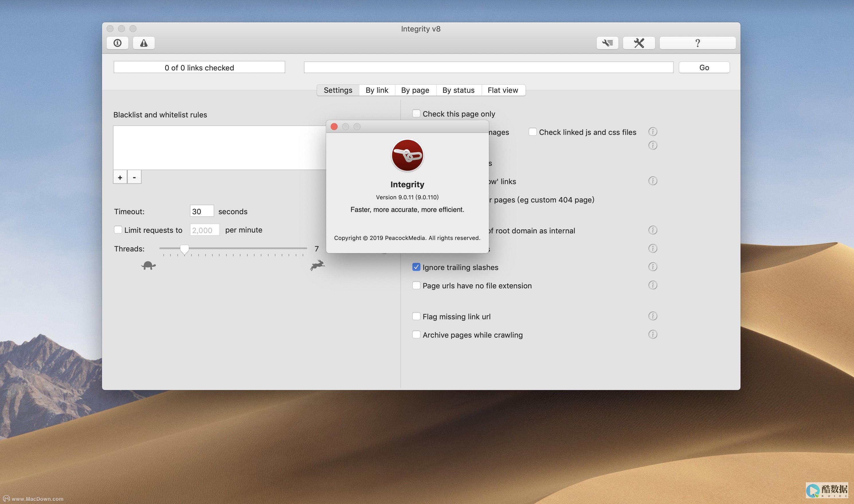Show info for root domain as internal
The image size is (854, 504).
pyautogui.click(x=653, y=230)
